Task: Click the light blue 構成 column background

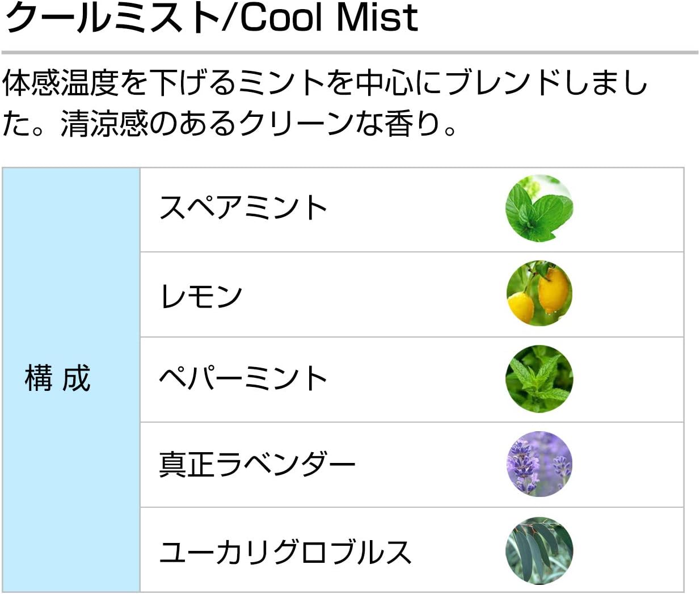Action: pyautogui.click(x=71, y=380)
